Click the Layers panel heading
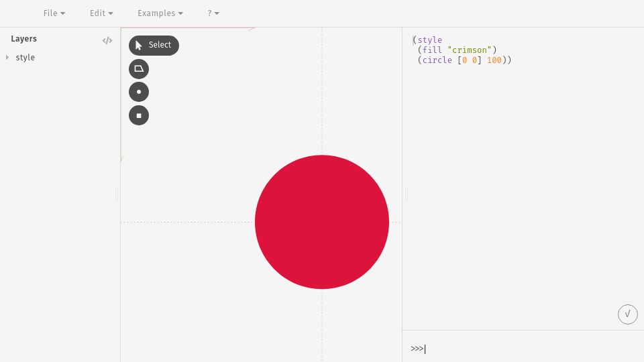 [x=24, y=39]
